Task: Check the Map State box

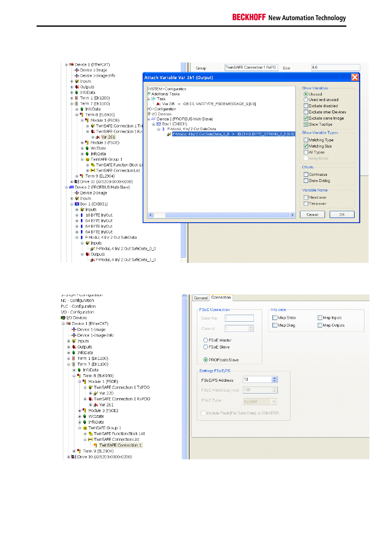Action: tap(275, 318)
